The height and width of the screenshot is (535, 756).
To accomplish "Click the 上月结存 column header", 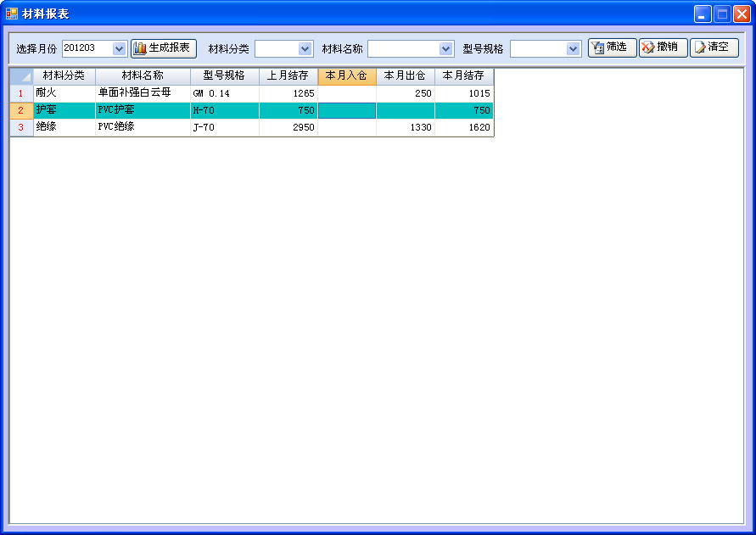I will [288, 76].
